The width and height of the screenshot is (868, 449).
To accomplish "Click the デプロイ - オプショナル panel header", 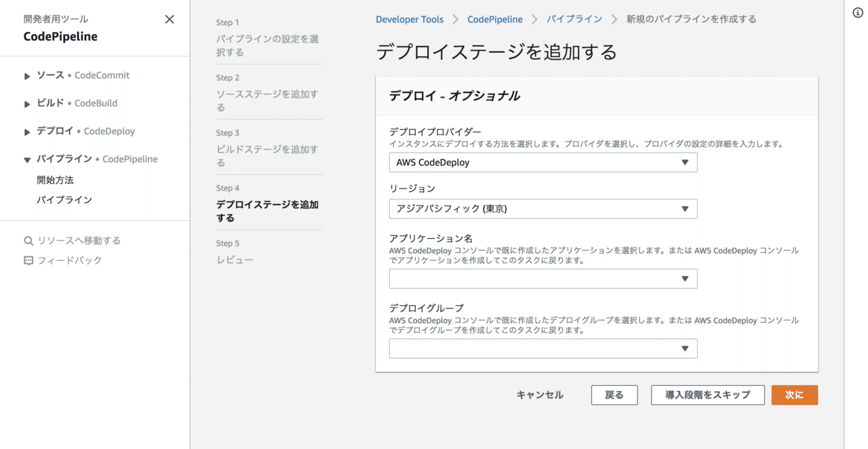I will click(597, 96).
